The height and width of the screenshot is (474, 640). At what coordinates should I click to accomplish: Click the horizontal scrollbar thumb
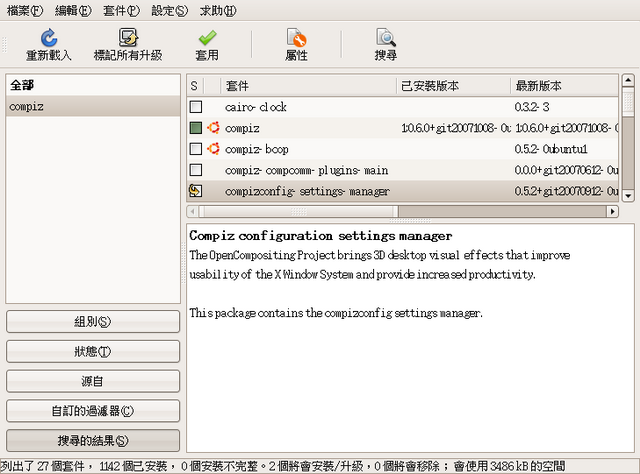[298, 211]
